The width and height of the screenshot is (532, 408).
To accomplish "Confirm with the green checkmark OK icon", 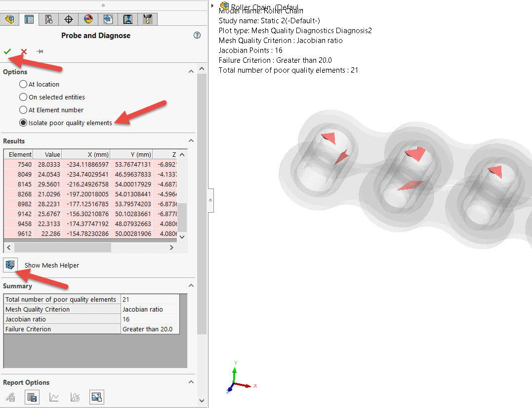I will (x=7, y=51).
